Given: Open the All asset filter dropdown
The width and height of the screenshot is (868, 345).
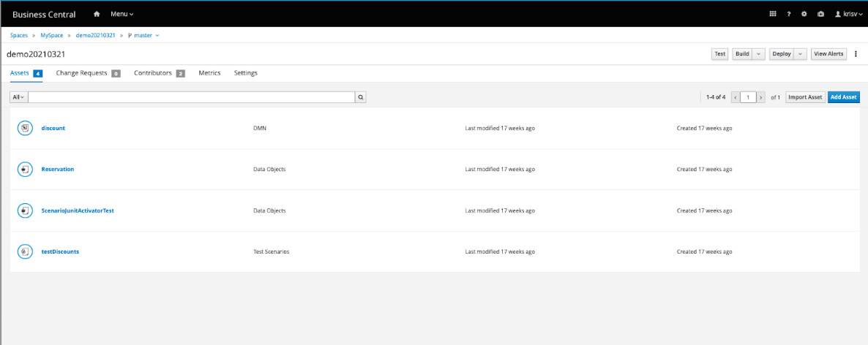Looking at the screenshot, I should click(x=18, y=97).
